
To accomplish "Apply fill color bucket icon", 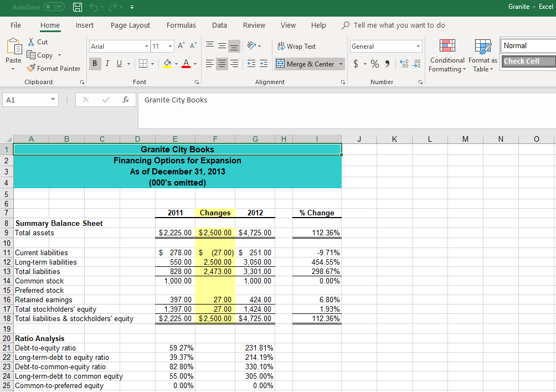I will pyautogui.click(x=167, y=64).
